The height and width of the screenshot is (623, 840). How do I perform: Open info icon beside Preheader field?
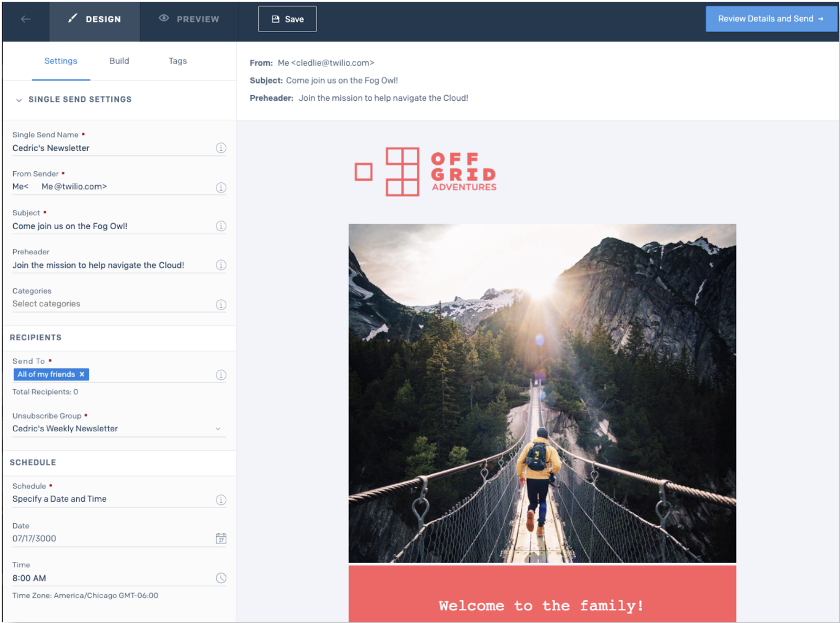[221, 265]
